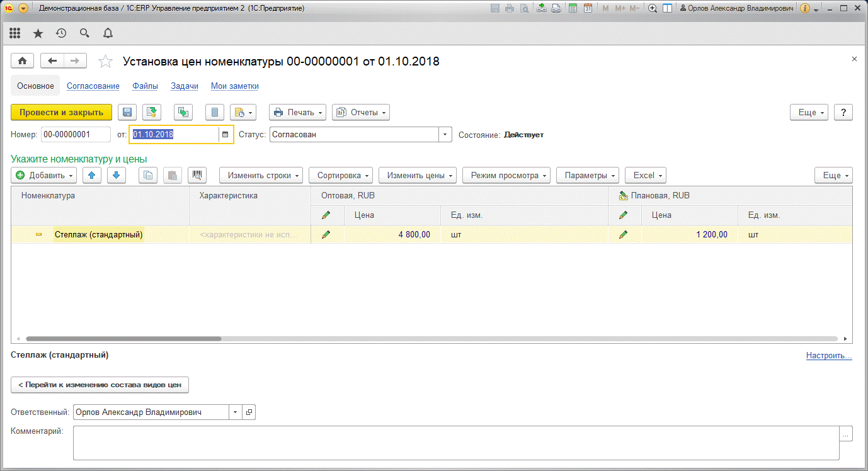Switch to the Согласование tab
868x471 pixels.
point(93,86)
